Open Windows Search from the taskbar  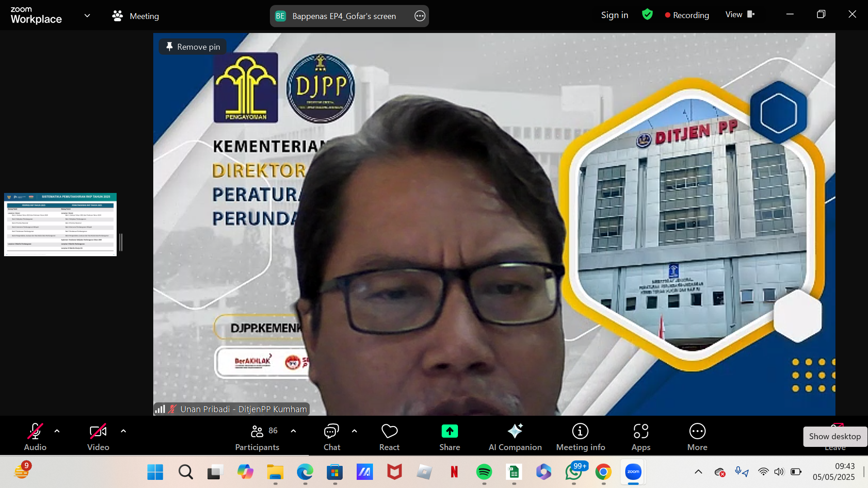pos(185,472)
